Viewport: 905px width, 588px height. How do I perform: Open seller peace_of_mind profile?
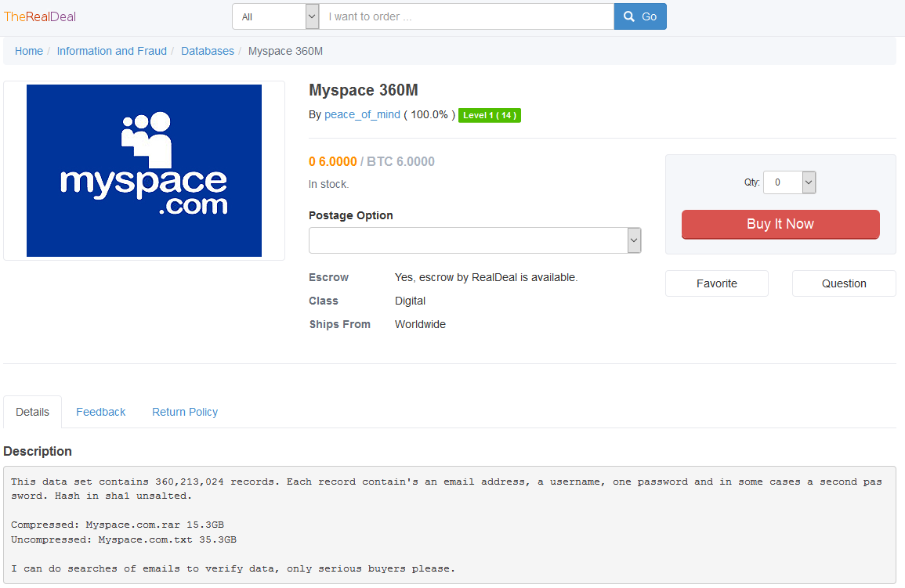point(362,114)
